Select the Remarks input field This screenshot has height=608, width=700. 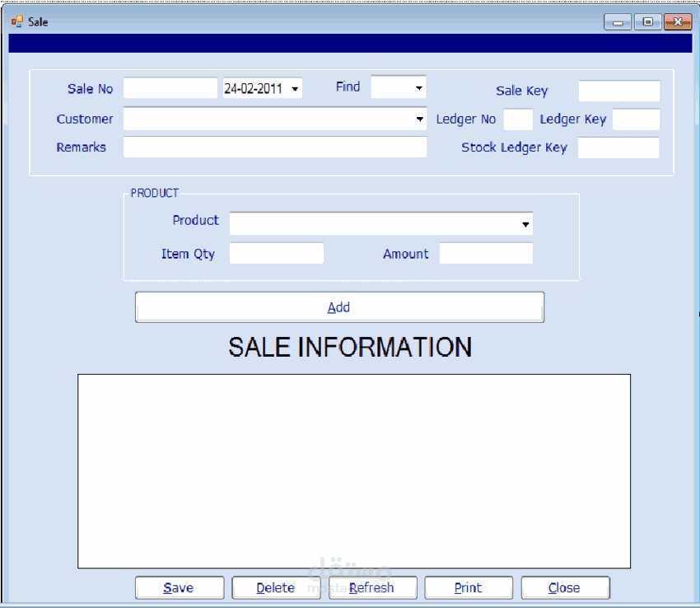click(275, 147)
